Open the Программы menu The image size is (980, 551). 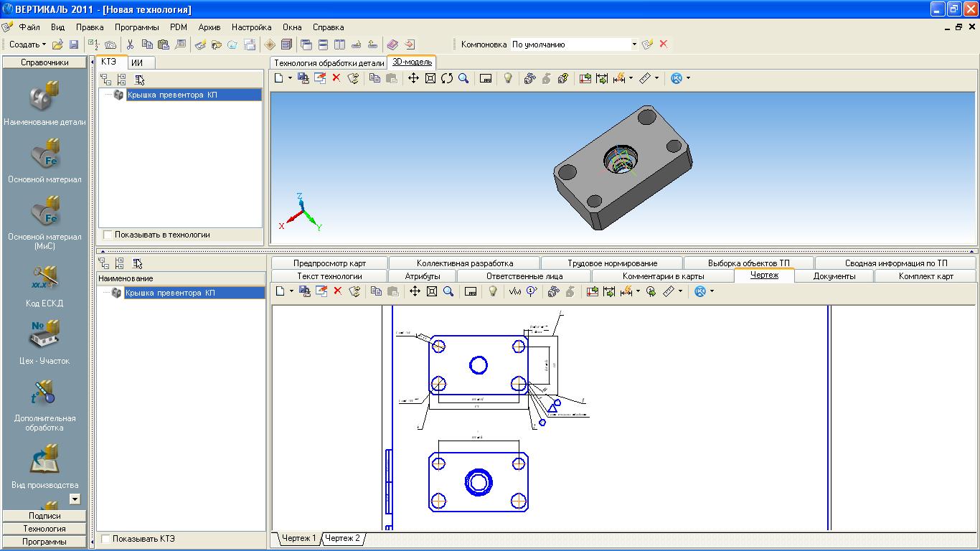137,27
